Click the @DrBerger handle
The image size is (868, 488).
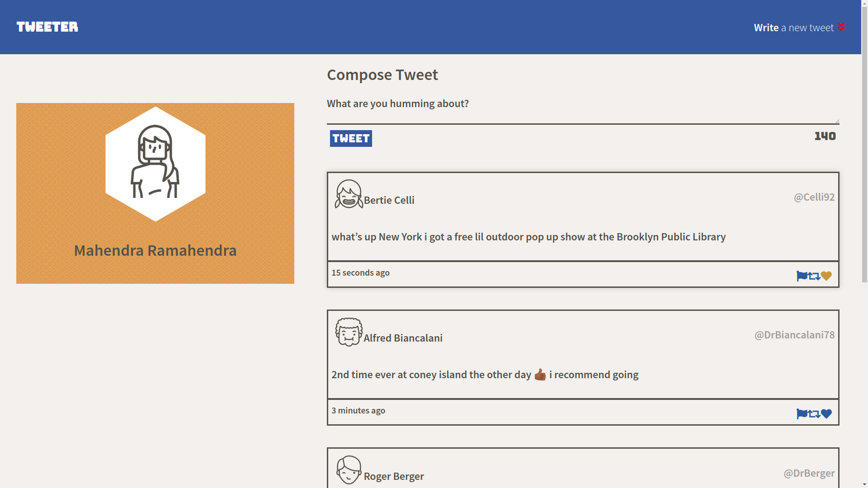[x=809, y=473]
